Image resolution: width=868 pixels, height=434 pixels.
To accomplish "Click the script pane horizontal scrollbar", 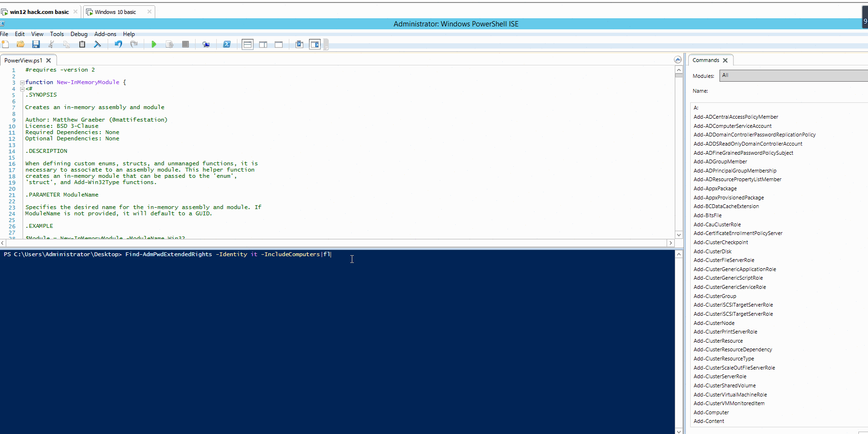I will (336, 243).
